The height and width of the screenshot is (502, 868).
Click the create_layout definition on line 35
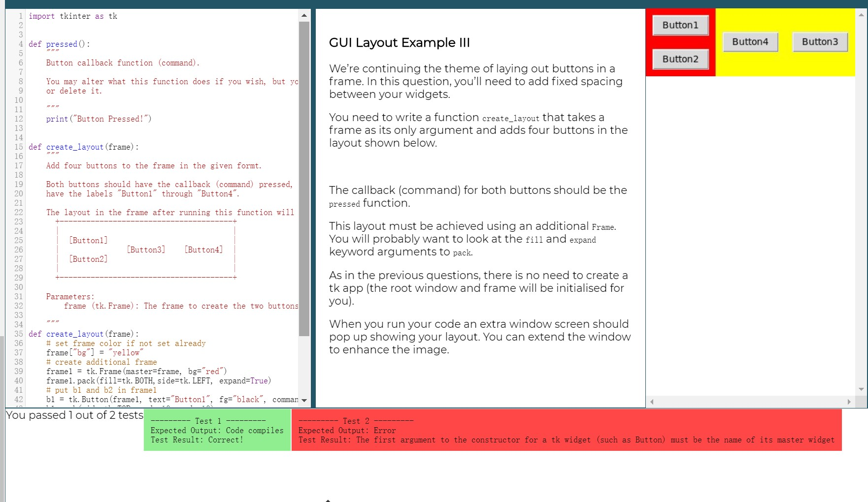(x=74, y=334)
